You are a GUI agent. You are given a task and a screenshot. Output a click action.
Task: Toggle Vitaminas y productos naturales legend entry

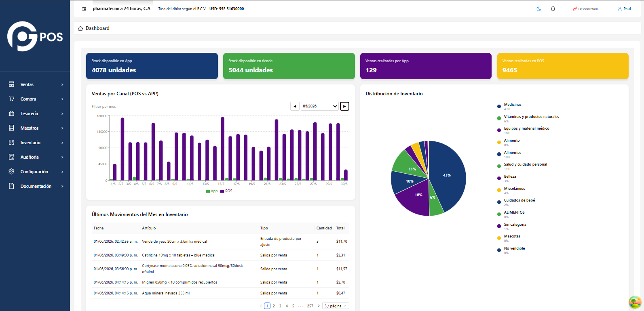528,118
